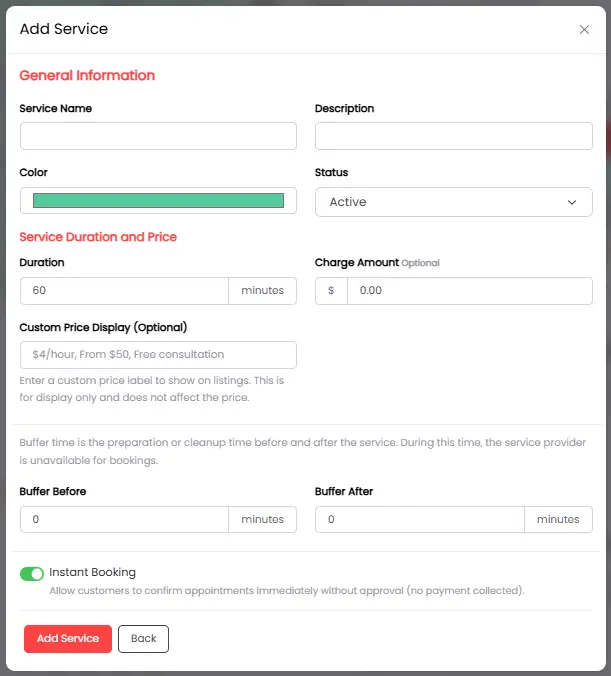Click the Description text field
The height and width of the screenshot is (676, 611).
tap(453, 136)
